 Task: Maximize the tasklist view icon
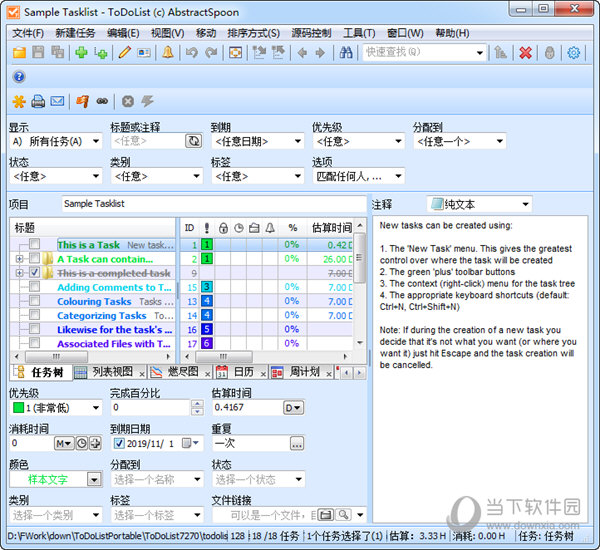235,52
